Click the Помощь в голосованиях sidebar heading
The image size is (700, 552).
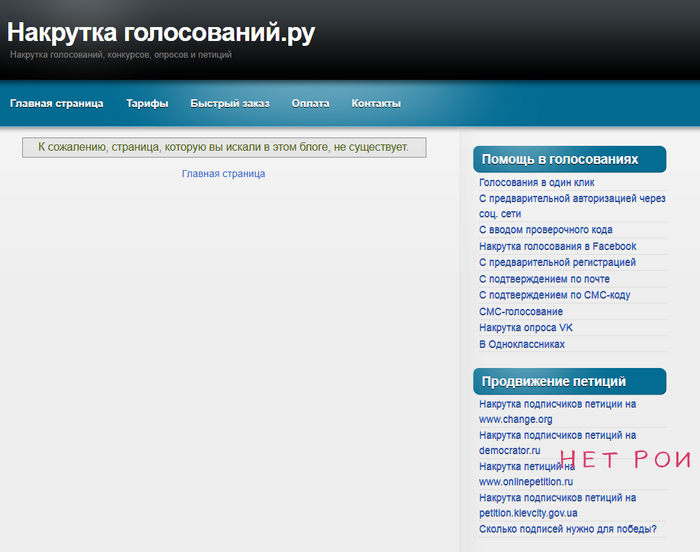[570, 159]
